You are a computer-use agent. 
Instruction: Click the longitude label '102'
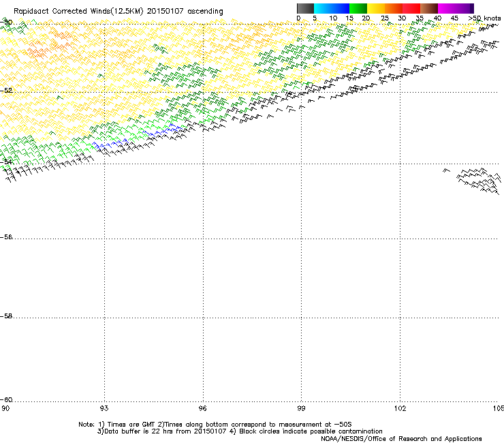pos(400,408)
